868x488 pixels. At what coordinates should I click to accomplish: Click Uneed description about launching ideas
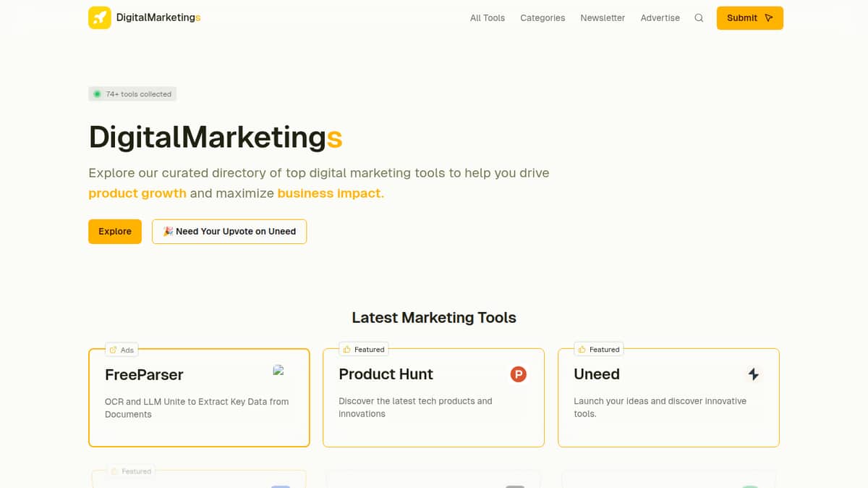pyautogui.click(x=660, y=407)
